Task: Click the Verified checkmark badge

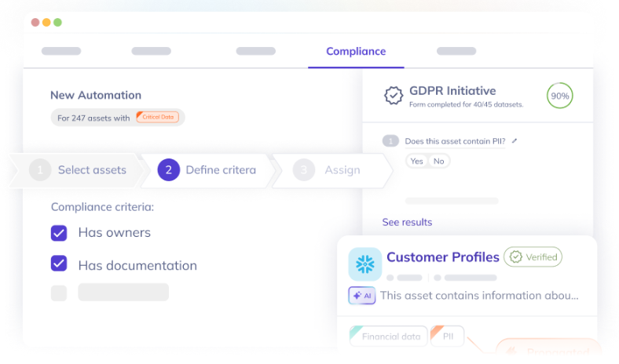Action: coord(533,257)
